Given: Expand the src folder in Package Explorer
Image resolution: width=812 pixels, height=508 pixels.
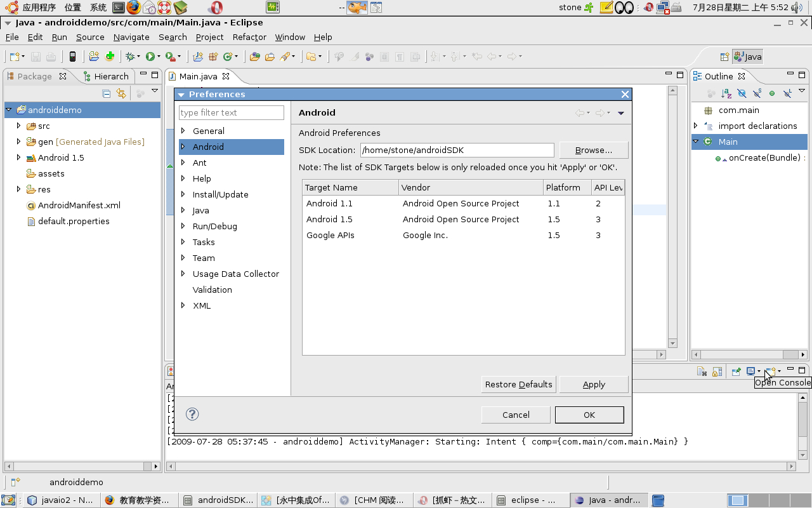Looking at the screenshot, I should click(x=19, y=126).
